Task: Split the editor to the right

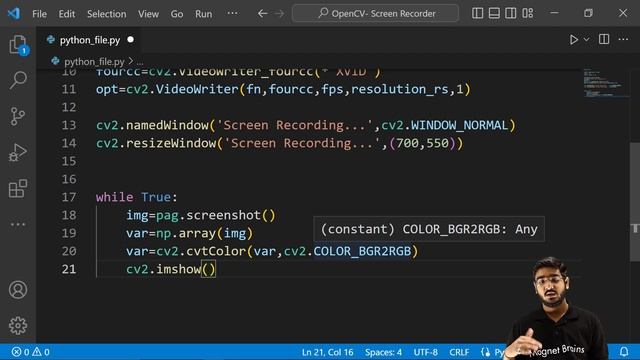Action: [x=604, y=39]
